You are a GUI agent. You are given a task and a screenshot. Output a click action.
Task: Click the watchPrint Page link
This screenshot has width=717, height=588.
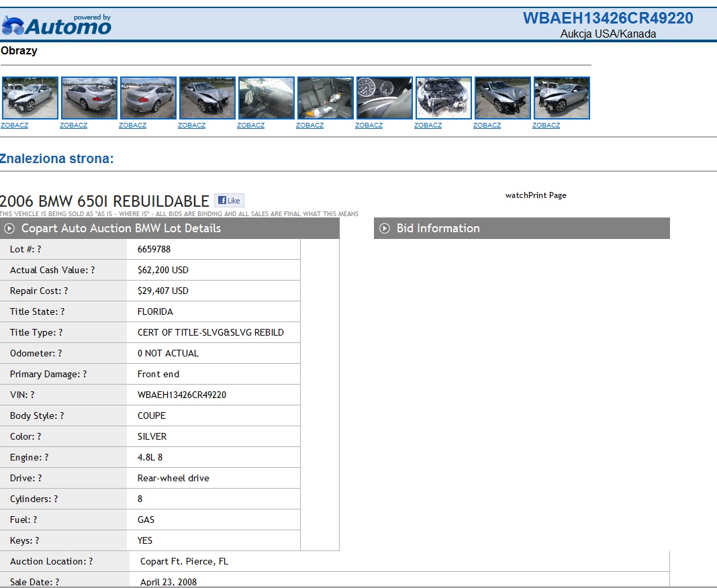536,195
